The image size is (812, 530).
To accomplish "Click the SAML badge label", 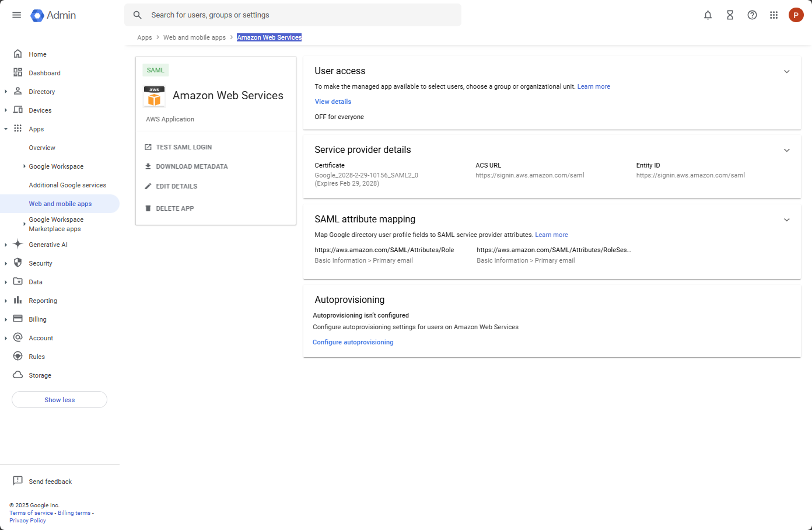I will tap(156, 70).
